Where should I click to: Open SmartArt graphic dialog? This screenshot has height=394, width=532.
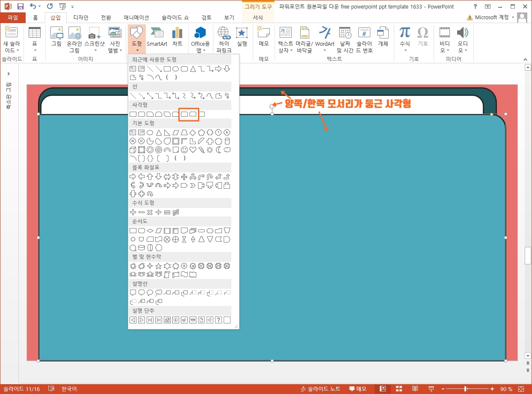157,36
